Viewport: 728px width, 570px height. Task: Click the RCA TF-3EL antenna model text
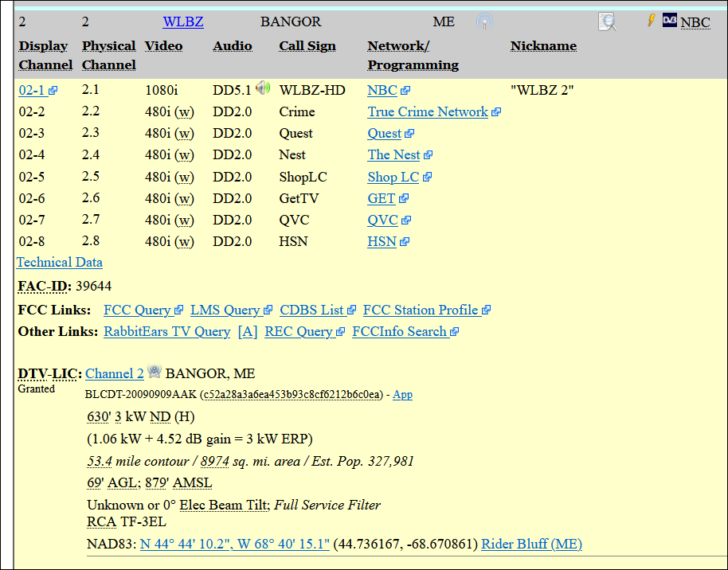coord(127,521)
